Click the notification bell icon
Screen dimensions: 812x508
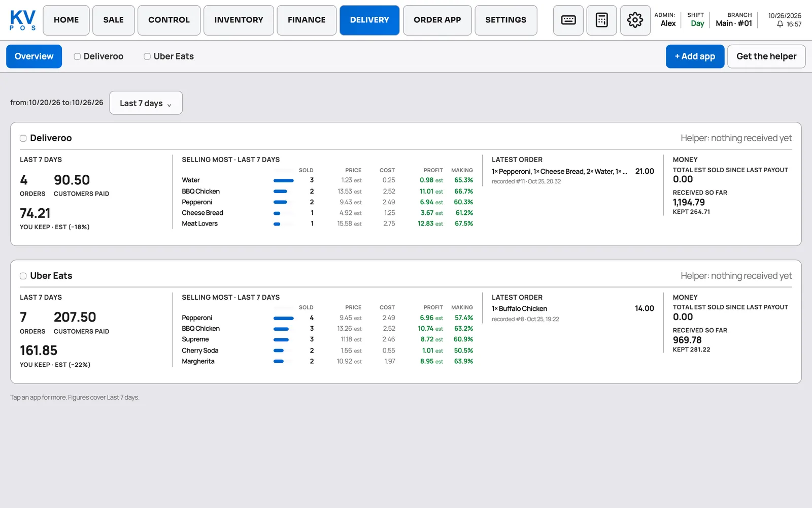pyautogui.click(x=780, y=24)
